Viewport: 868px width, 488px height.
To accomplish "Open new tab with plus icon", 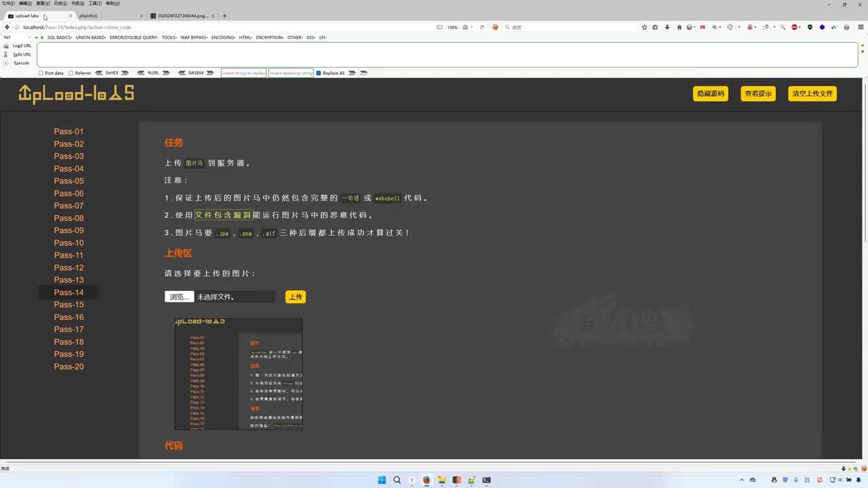I will coord(224,16).
